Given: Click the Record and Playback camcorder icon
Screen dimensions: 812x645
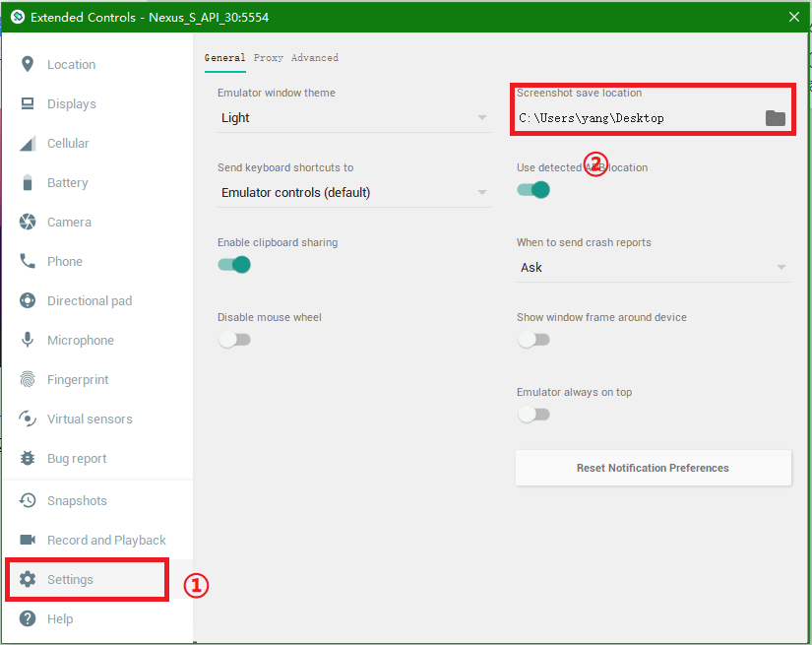Looking at the screenshot, I should 28,540.
